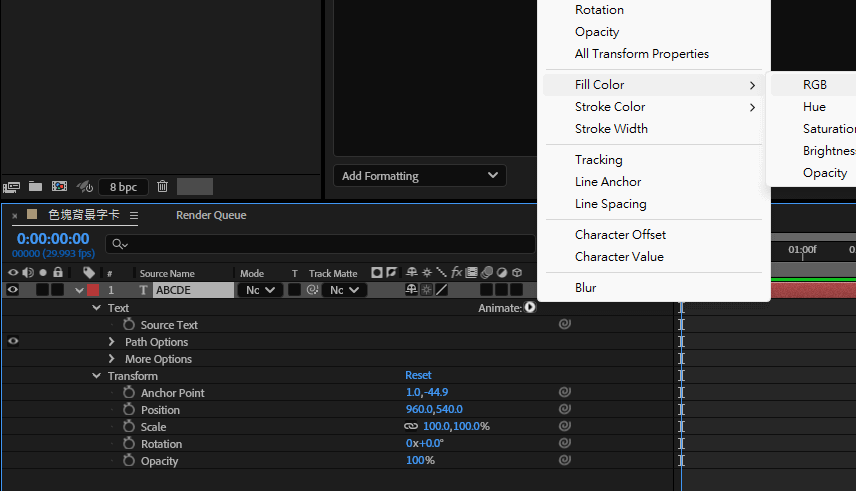Click the expression pickwhip beside Anchor Point
This screenshot has width=856, height=491.
pyautogui.click(x=564, y=393)
